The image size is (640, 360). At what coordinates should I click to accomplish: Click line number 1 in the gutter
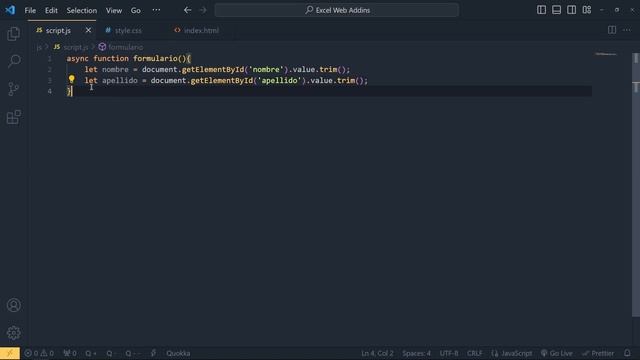pos(49,59)
